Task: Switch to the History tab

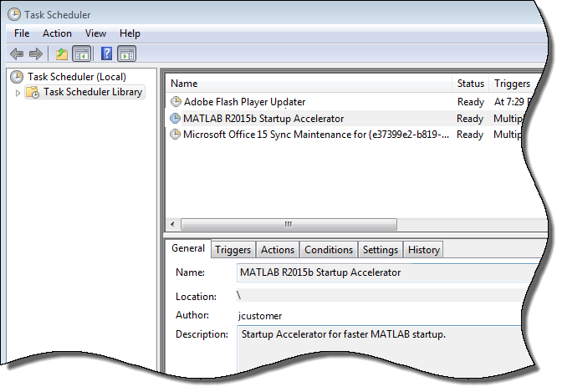Action: pyautogui.click(x=424, y=250)
